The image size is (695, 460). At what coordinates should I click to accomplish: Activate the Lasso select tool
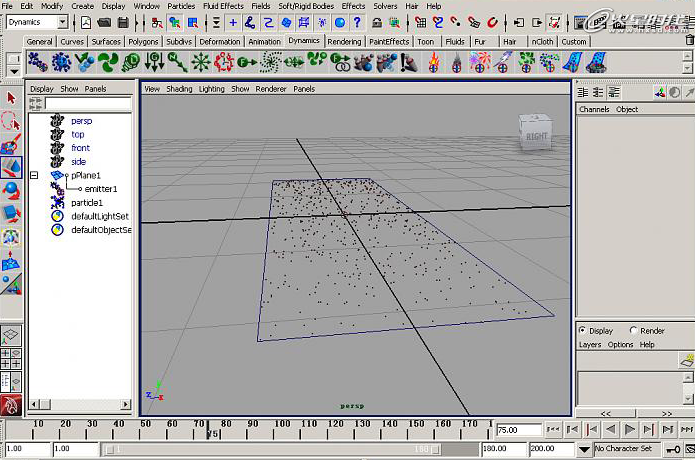pyautogui.click(x=11, y=121)
